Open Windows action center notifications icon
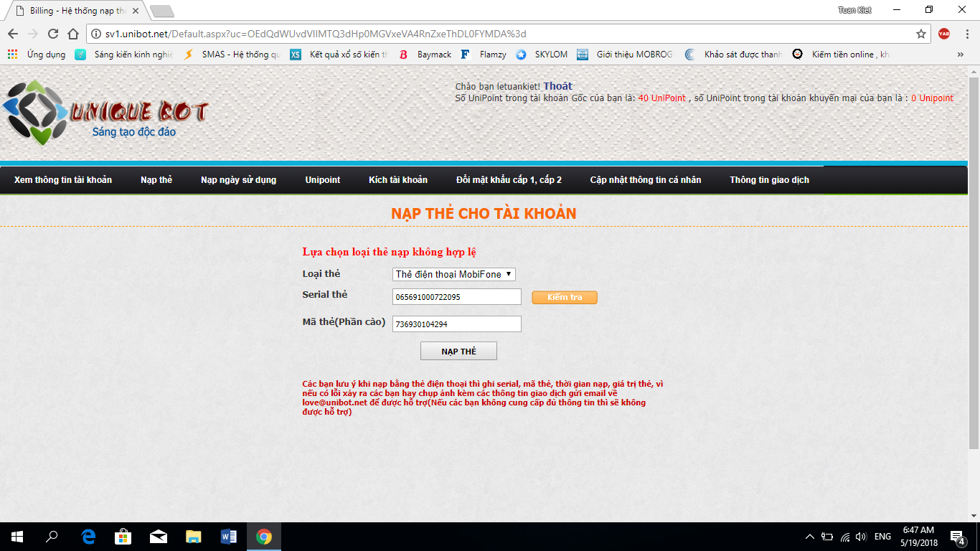 click(x=956, y=537)
